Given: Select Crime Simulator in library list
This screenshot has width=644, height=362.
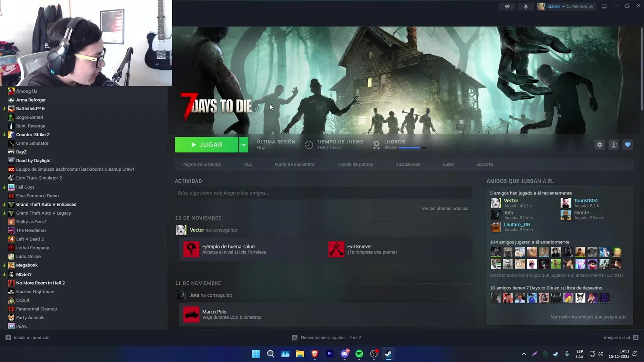Looking at the screenshot, I should tap(32, 143).
